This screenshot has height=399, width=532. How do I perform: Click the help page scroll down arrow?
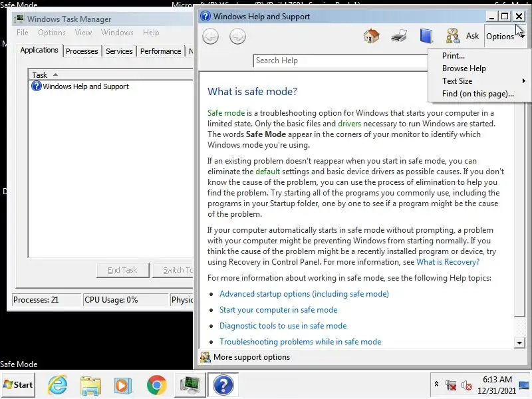(x=519, y=342)
